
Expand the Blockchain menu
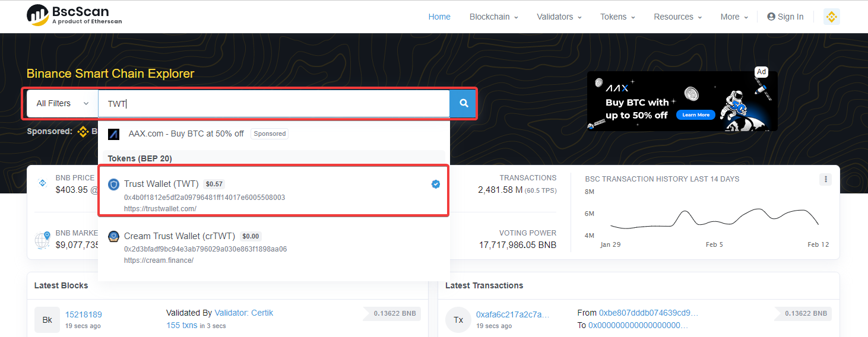tap(493, 17)
